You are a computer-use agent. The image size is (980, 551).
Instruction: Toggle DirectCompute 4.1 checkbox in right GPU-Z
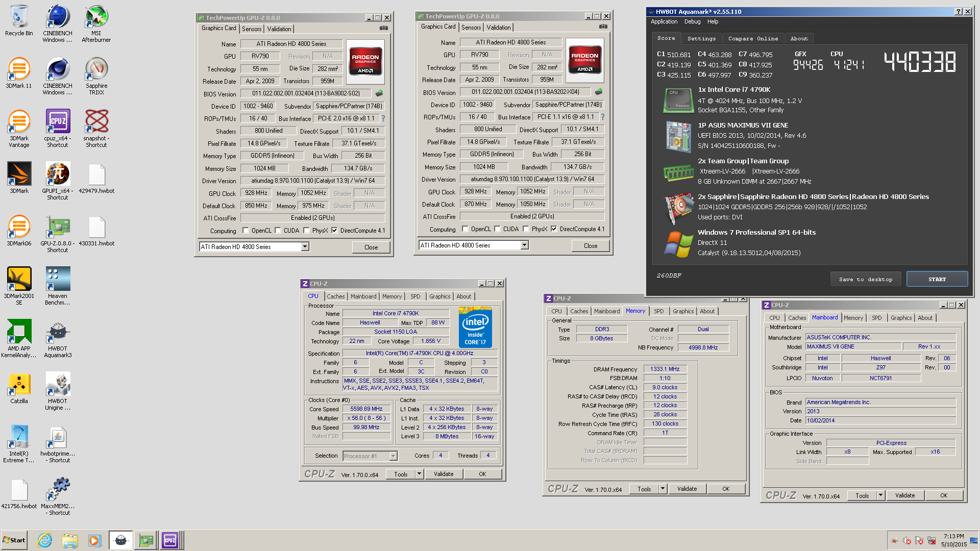[554, 229]
